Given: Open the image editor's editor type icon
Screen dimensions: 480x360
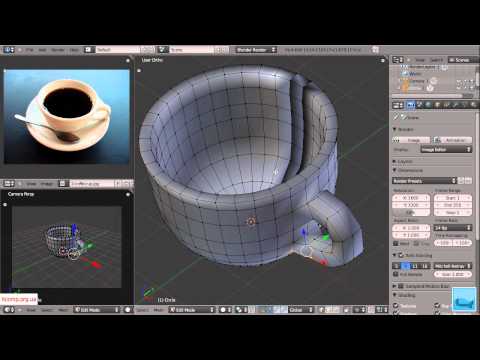Looking at the screenshot, I should click(x=9, y=184).
